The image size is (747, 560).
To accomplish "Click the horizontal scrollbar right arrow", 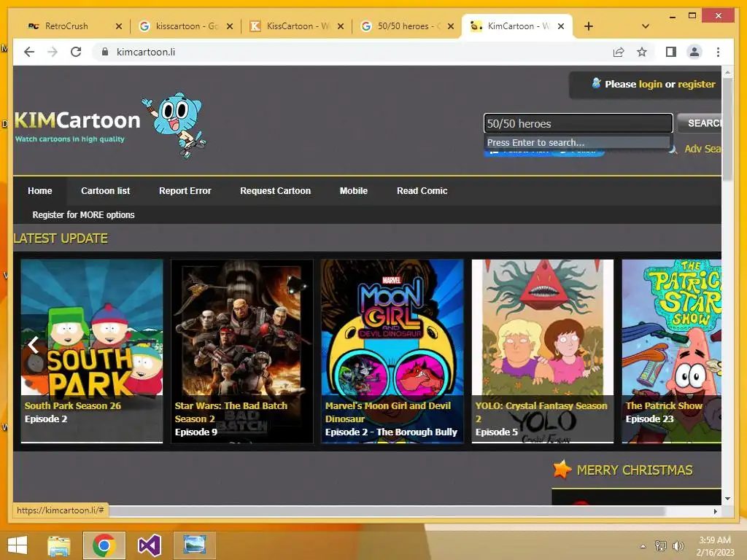I will 715,511.
